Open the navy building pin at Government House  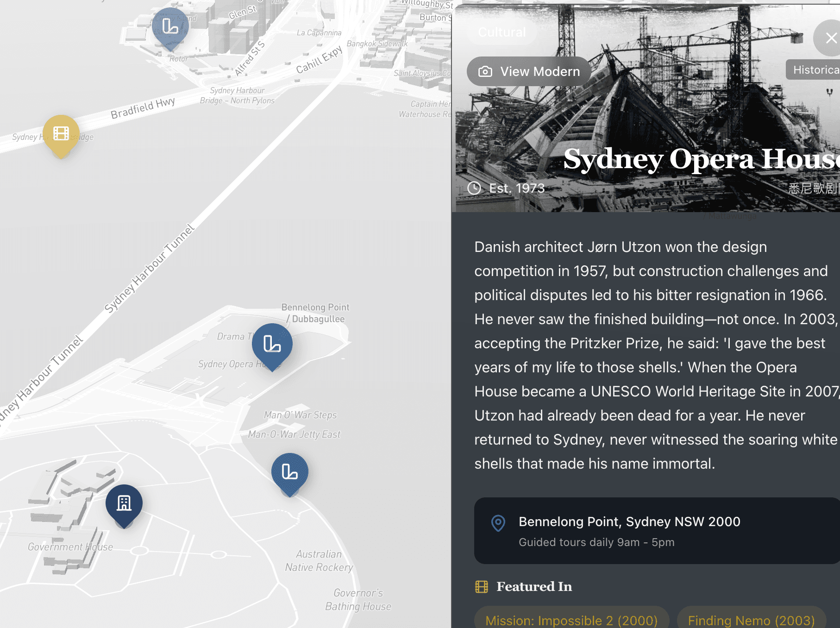124,503
